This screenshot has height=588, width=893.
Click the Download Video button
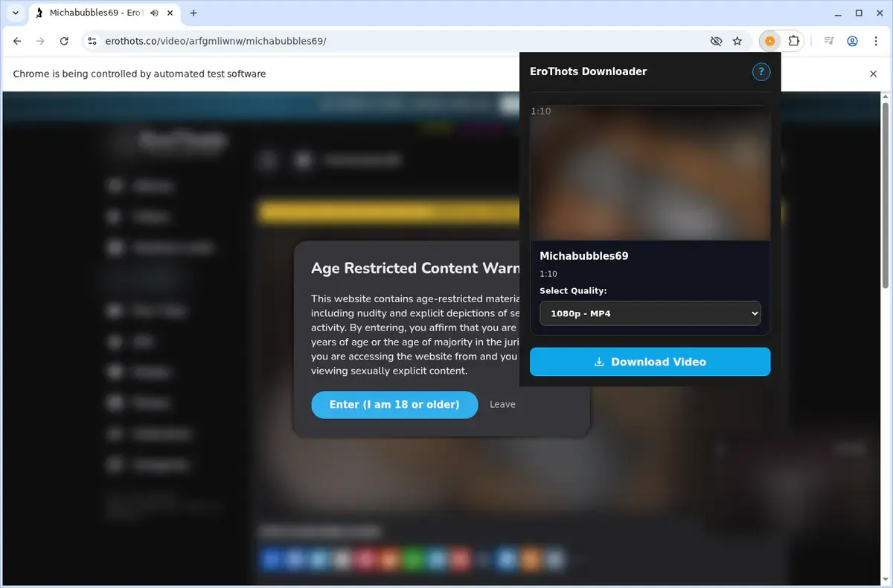[650, 362]
